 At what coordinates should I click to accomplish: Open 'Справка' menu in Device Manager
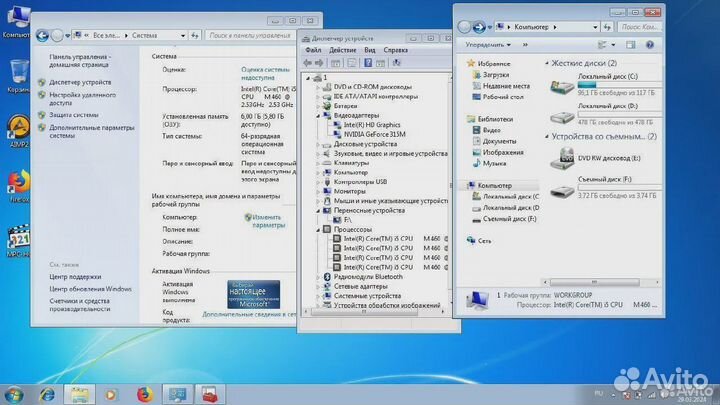395,50
